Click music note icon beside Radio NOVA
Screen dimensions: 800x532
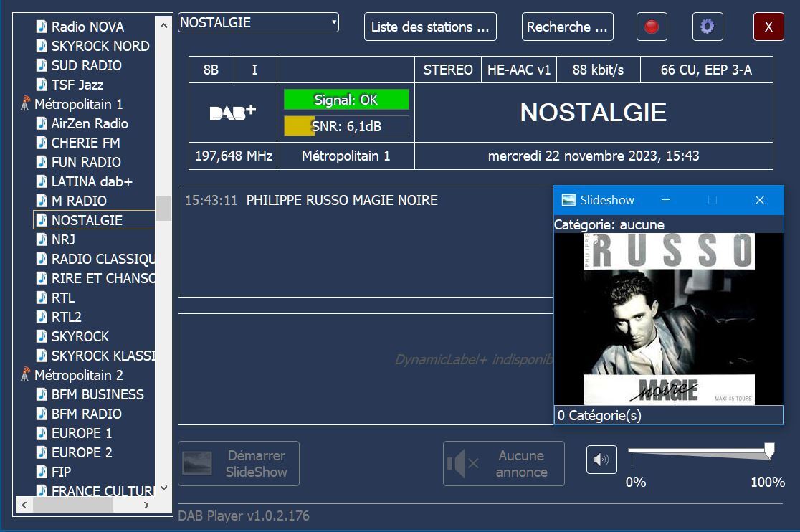tap(42, 27)
